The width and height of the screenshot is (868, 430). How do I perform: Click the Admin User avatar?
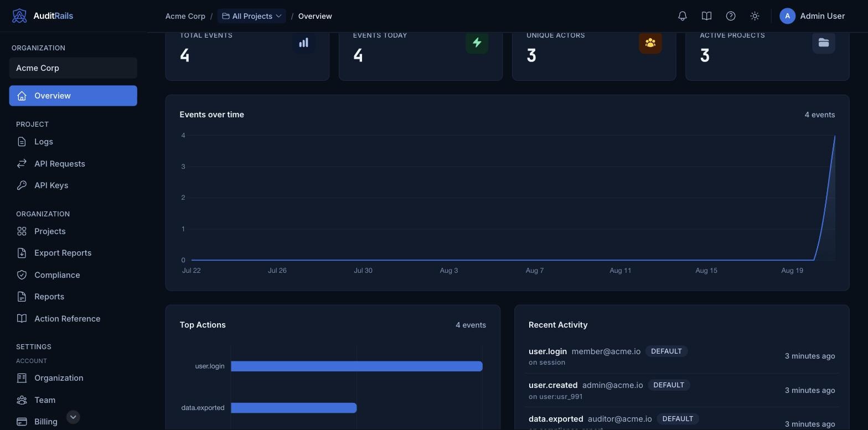(787, 16)
